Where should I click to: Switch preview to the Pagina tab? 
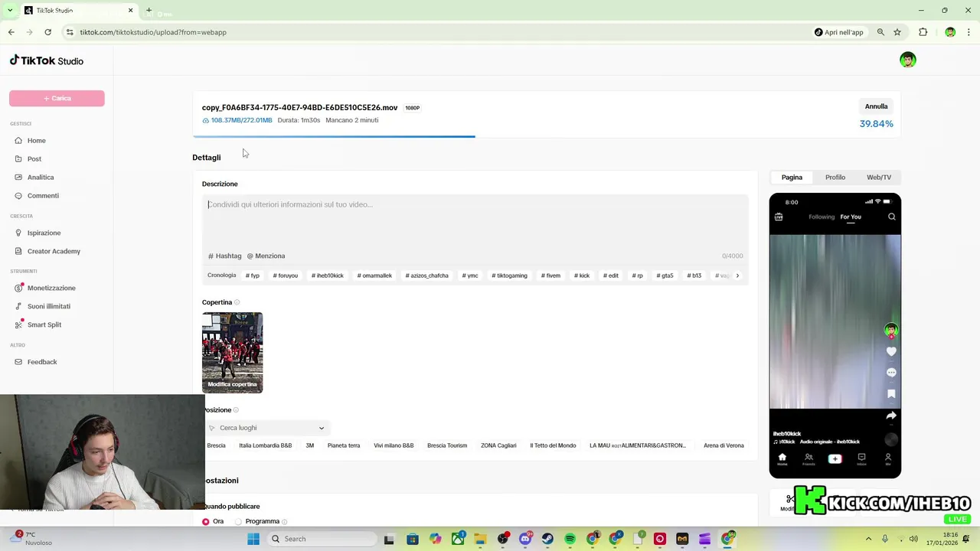tap(792, 178)
